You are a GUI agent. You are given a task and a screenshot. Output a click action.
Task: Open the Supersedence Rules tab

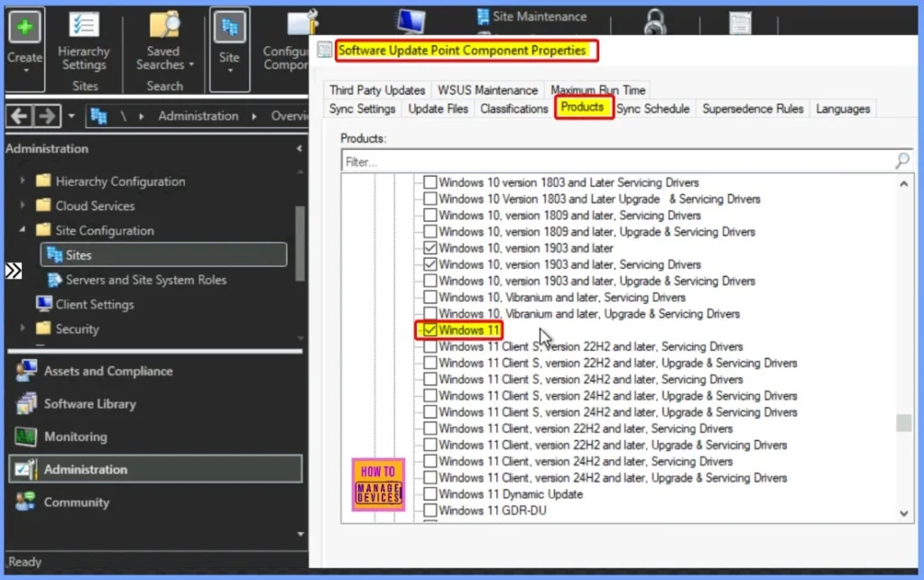[753, 109]
